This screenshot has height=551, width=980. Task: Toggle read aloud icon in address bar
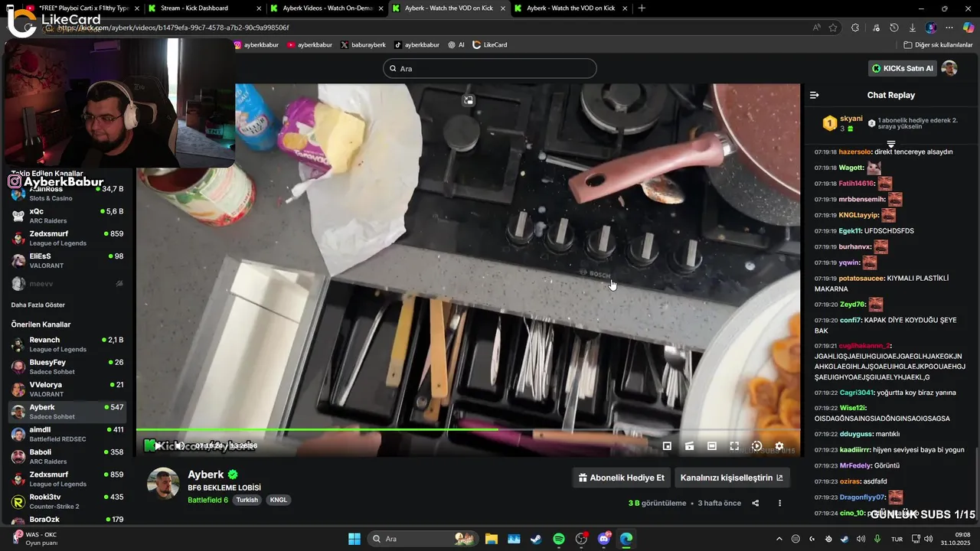[x=817, y=28]
